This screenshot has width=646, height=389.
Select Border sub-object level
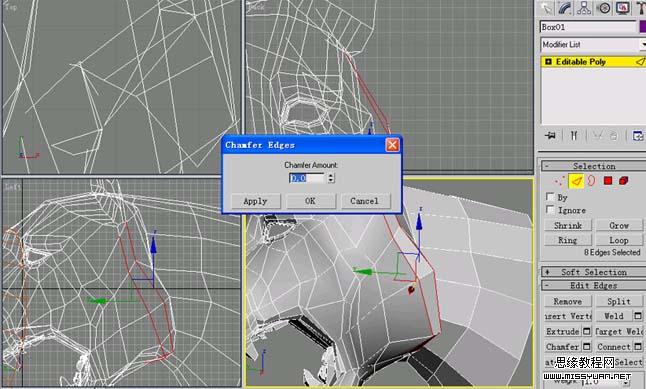tap(591, 180)
